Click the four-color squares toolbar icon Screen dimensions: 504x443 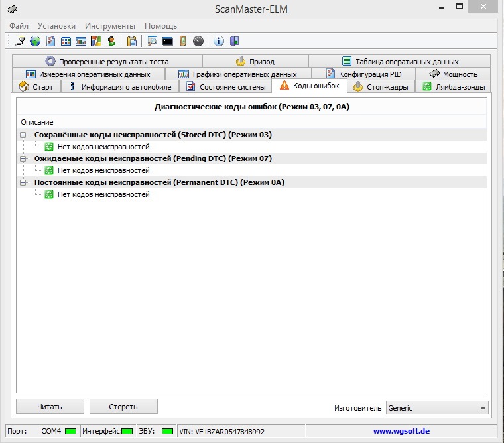coord(96,41)
